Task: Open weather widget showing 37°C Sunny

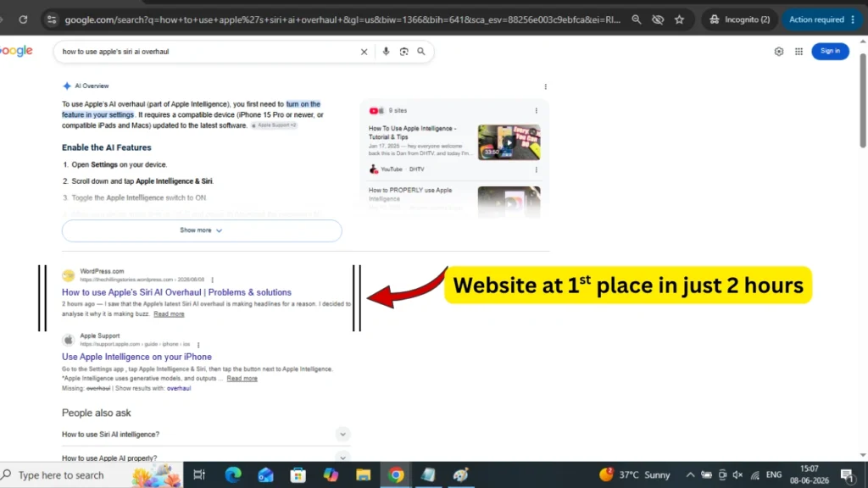Action: coord(635,474)
